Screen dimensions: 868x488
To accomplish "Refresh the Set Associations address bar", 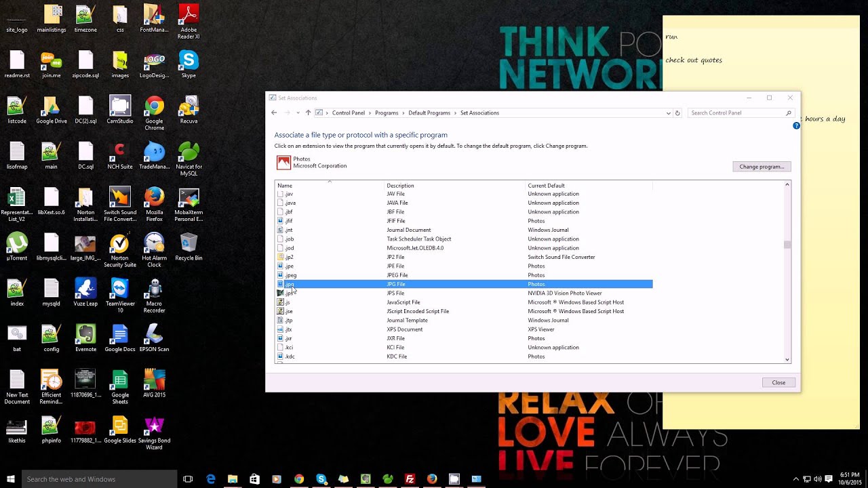I will [x=677, y=113].
